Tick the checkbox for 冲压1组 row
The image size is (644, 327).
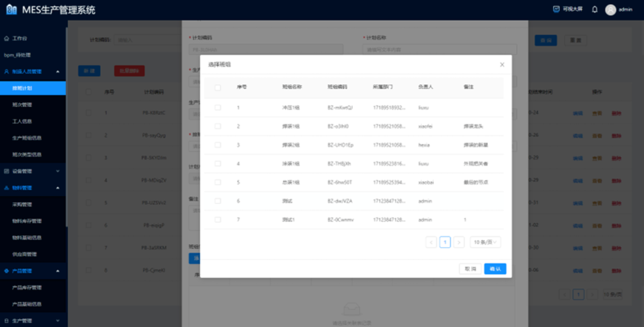[x=218, y=108]
